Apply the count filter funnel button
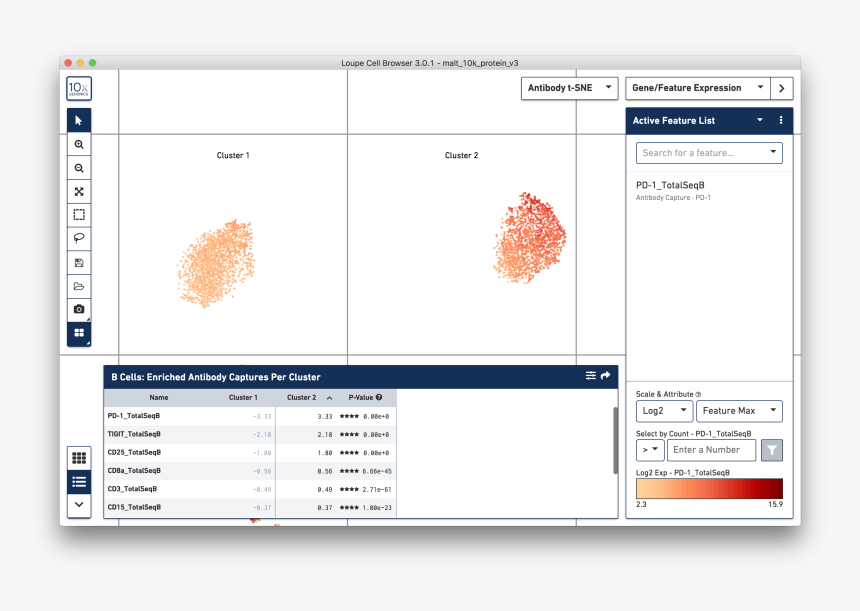 point(772,450)
